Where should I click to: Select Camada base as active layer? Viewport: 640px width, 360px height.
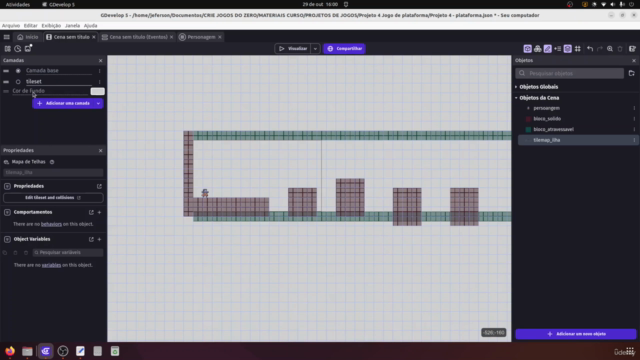(18, 71)
